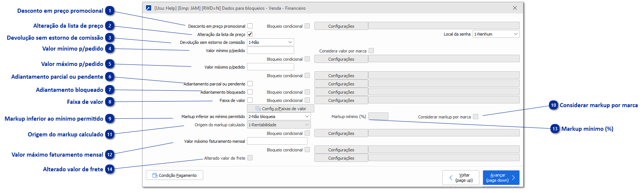Tick Bloqueio condicional below Valor máximo faturamento mensal

tap(307, 150)
